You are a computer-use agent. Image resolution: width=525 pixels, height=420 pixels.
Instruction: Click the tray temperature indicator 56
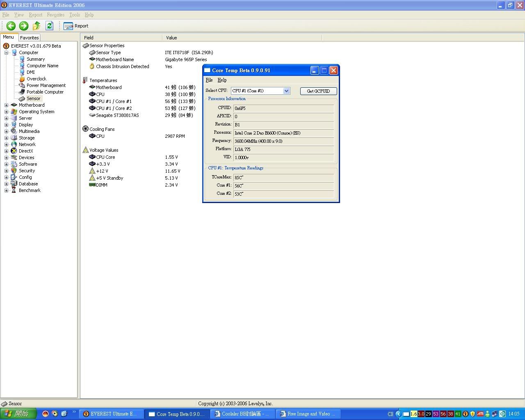[443, 414]
